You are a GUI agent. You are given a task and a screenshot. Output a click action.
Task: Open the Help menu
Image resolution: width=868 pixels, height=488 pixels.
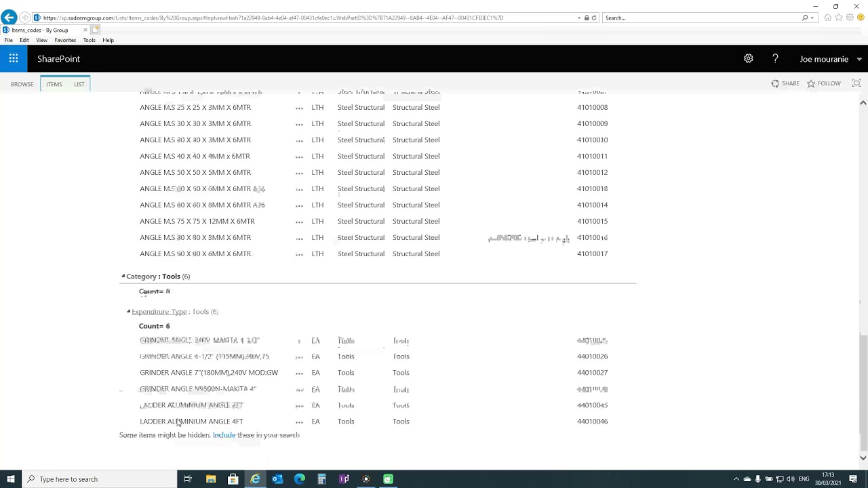pos(108,40)
